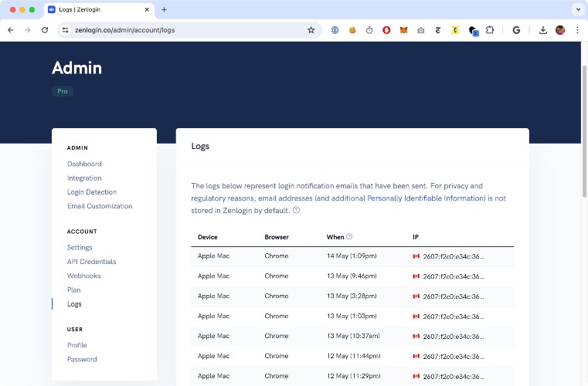This screenshot has height=386, width=588.
Task: Expand the tab search chevron in tab bar
Action: click(577, 9)
